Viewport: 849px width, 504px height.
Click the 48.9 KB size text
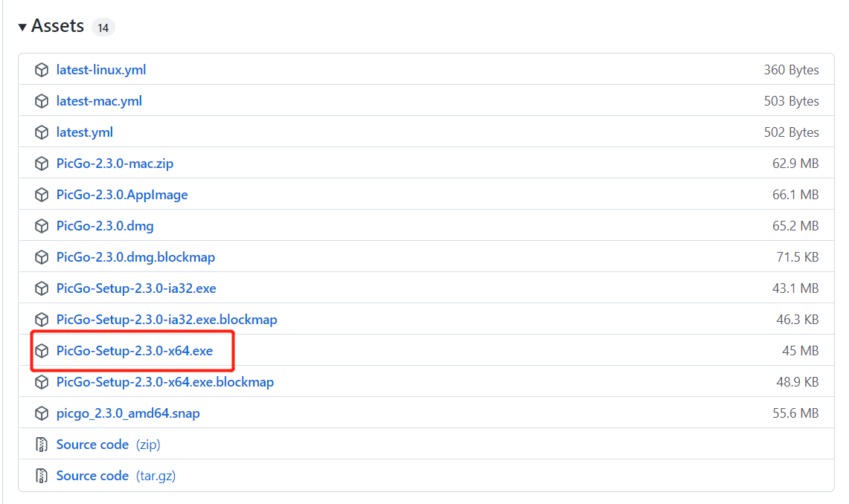(798, 382)
